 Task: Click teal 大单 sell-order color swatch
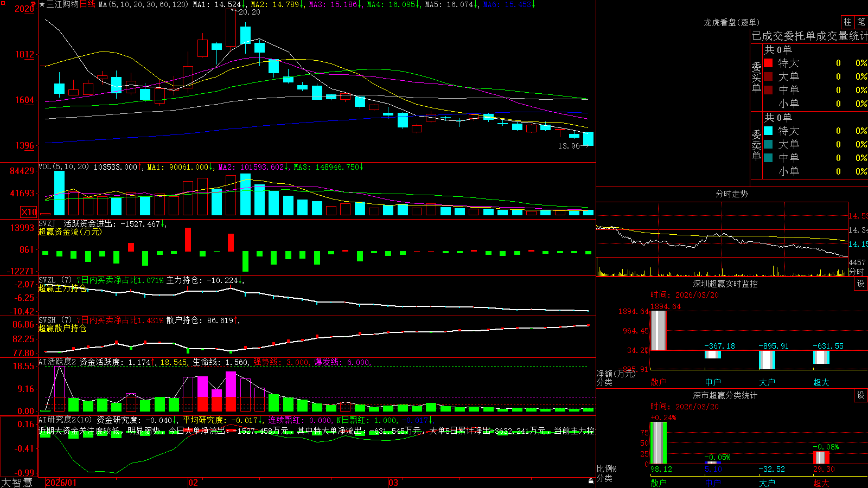pos(768,144)
